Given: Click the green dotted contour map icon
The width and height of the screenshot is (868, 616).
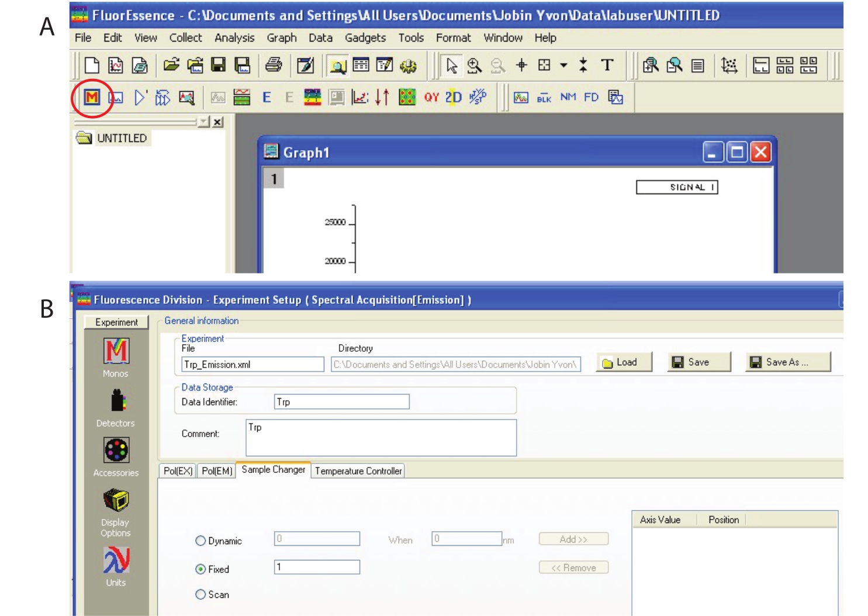Looking at the screenshot, I should pyautogui.click(x=407, y=97).
